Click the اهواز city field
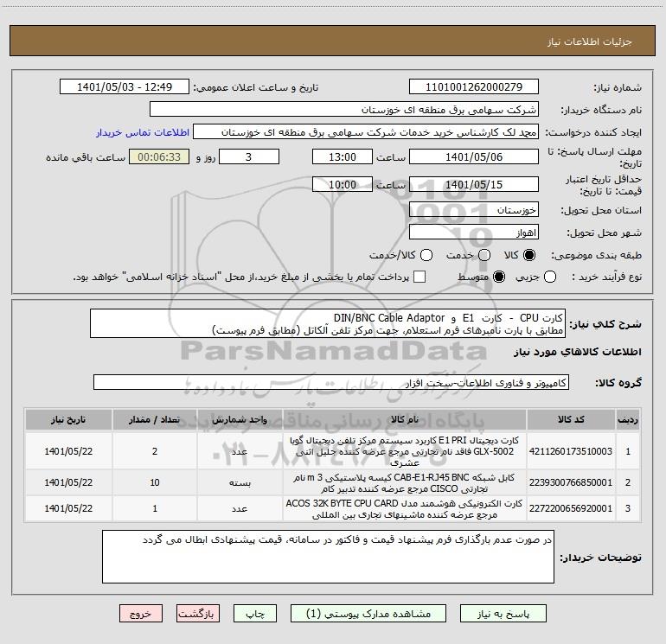Viewport: 666px width, 644px height. (x=474, y=233)
